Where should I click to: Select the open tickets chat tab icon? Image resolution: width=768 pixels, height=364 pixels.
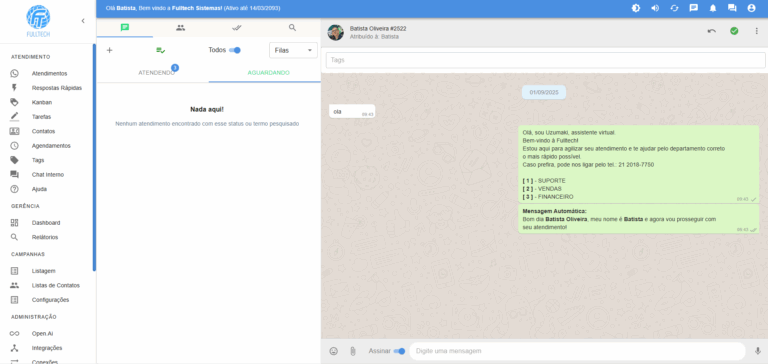(x=125, y=28)
